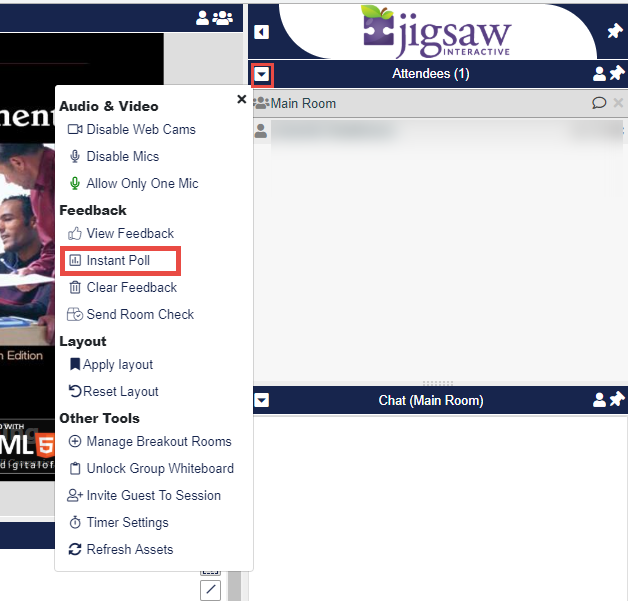Close the tools menu with the X
Viewport: 628px width, 601px height.
241,99
